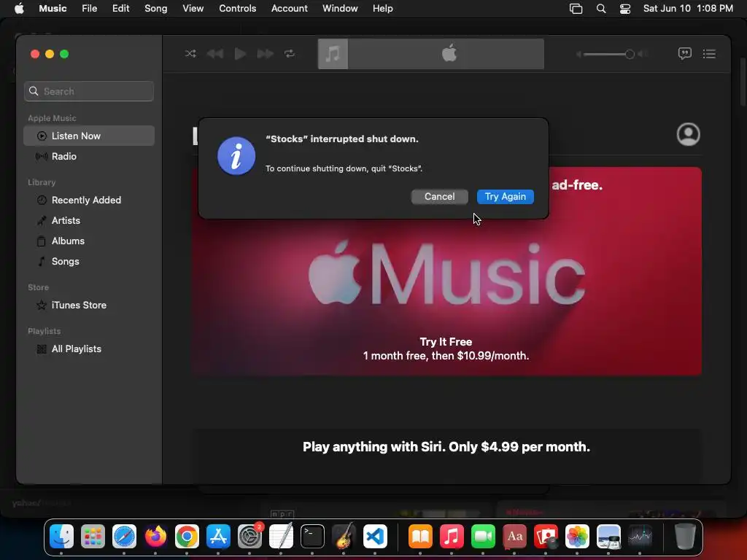Cancel the shut down dialog

tap(439, 197)
